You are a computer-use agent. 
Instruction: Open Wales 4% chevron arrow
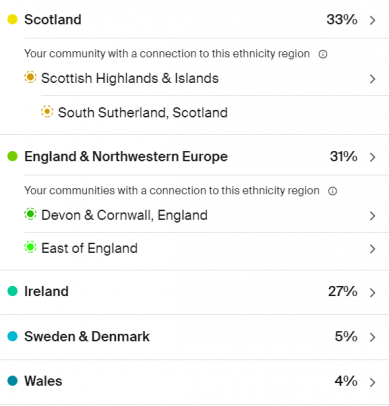[372, 382]
